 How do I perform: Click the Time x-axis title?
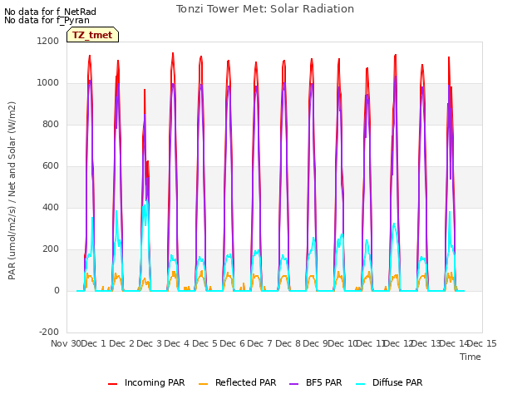[x=470, y=357]
